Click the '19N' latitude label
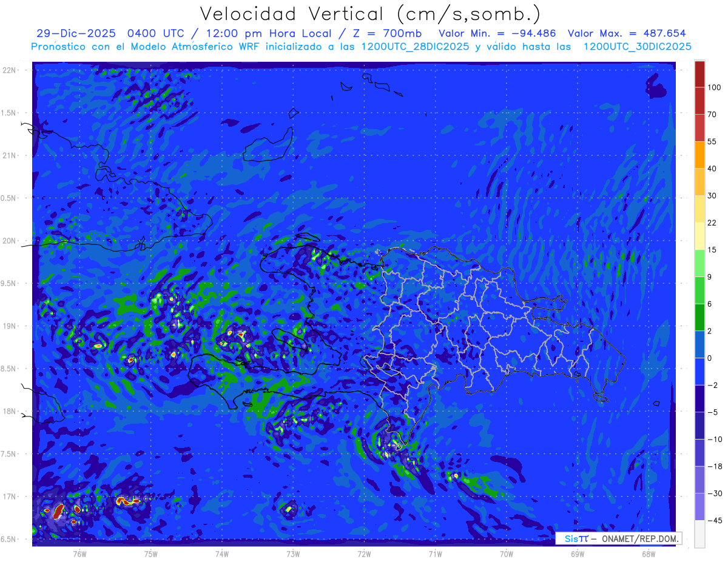This screenshot has height=562, width=728. point(10,326)
